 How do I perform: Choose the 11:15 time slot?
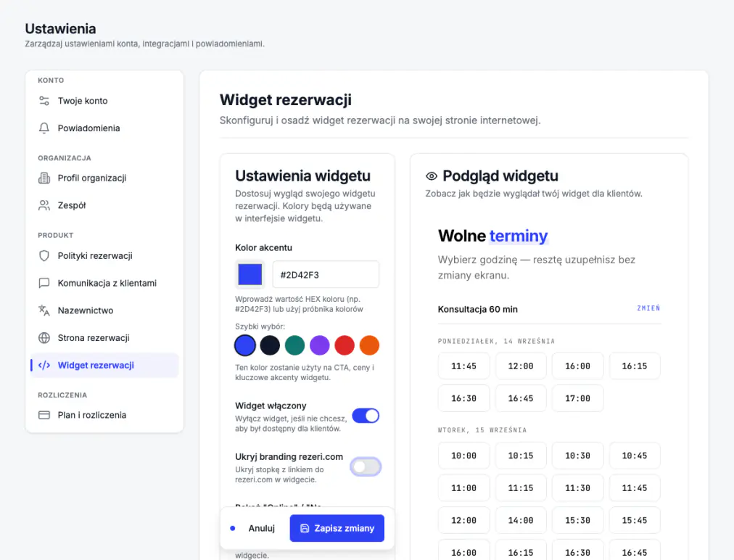coord(521,488)
